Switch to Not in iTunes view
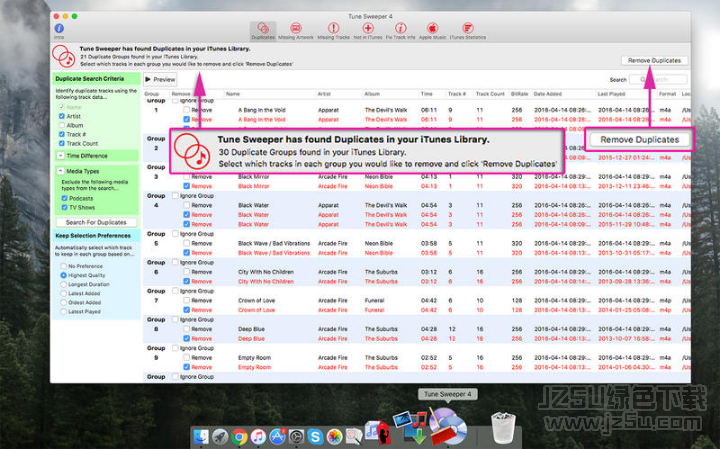Image resolution: width=720 pixels, height=449 pixels. pos(367,31)
